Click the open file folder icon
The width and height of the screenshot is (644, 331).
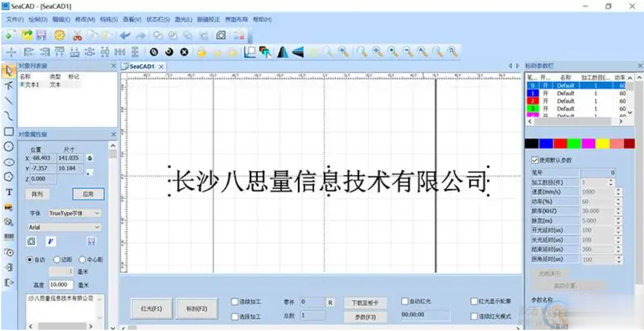click(x=27, y=36)
